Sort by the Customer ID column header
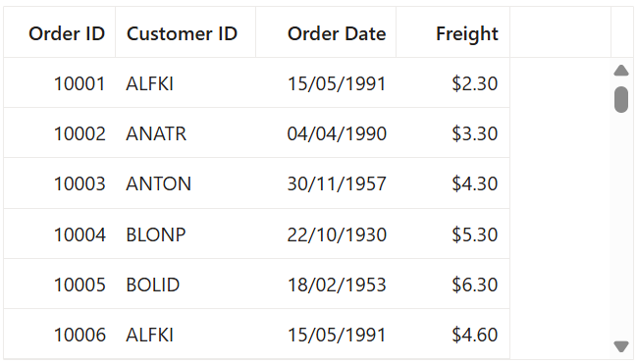 tap(186, 32)
